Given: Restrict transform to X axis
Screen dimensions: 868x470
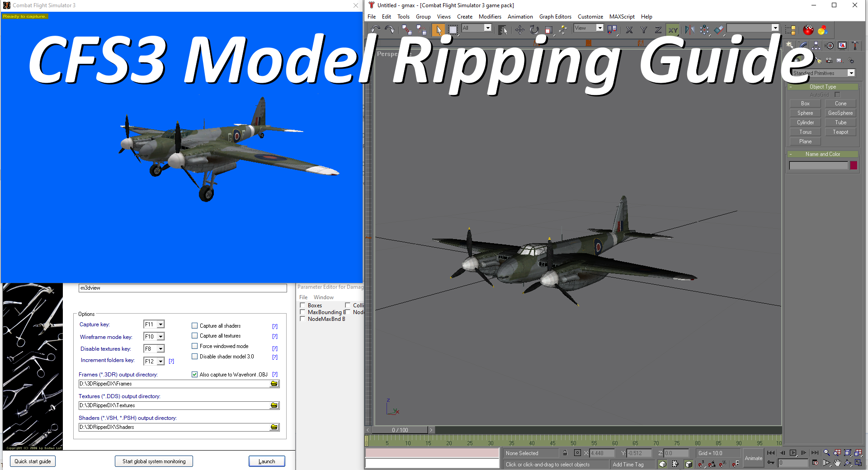Looking at the screenshot, I should 629,30.
